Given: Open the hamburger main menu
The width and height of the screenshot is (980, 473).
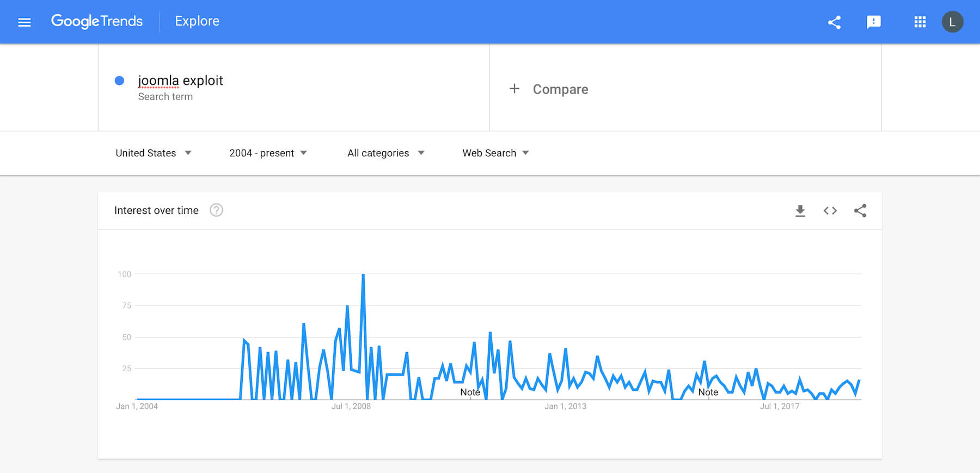Looking at the screenshot, I should tap(24, 22).
